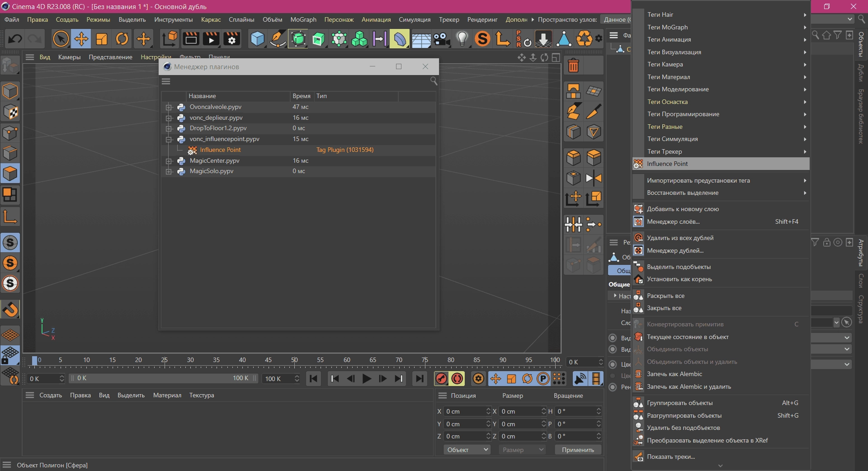This screenshot has height=471, width=868.
Task: Select the Spline Pen tool
Action: [278, 39]
